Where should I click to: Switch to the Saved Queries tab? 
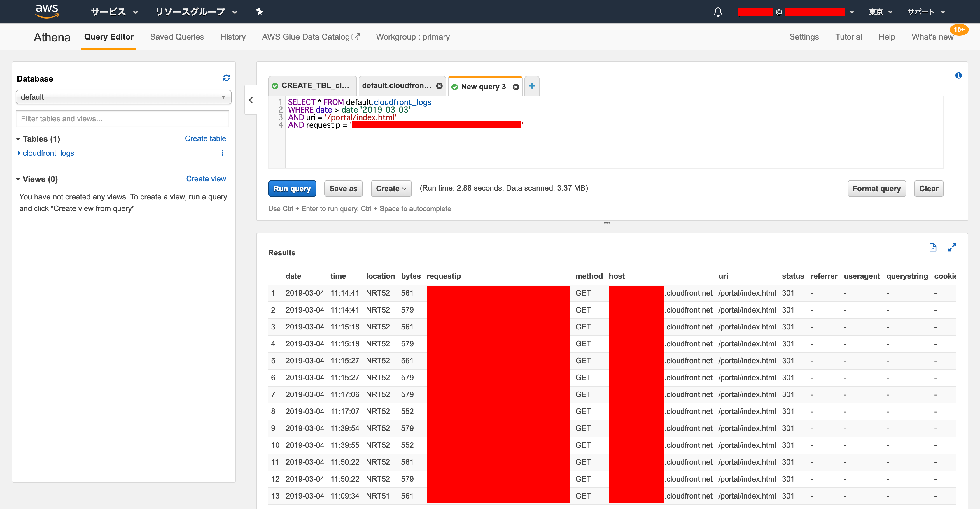[176, 37]
